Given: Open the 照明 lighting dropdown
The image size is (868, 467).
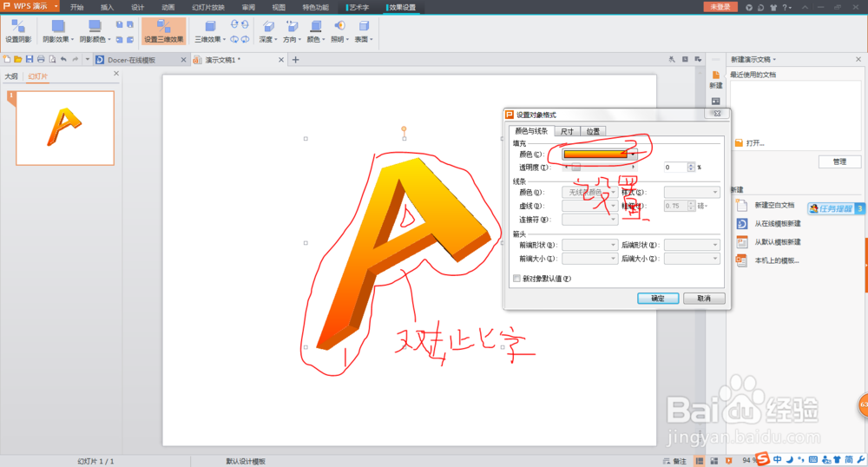Looking at the screenshot, I should coord(340,31).
